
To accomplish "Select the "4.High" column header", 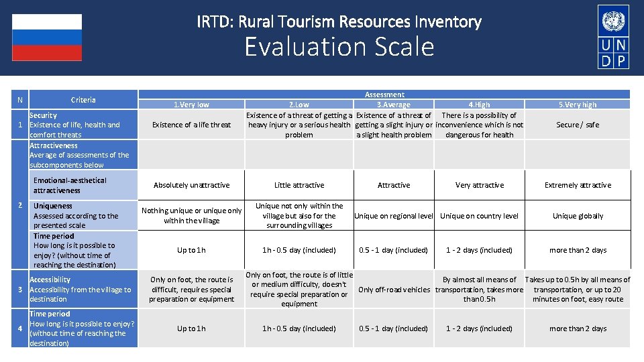I will pyautogui.click(x=479, y=105).
